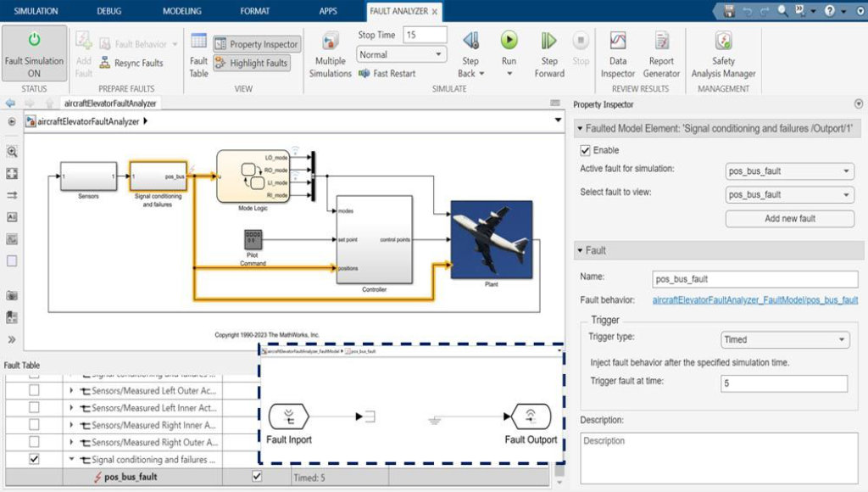868x492 pixels.
Task: Select the Signal conditioning and failures block
Action: click(x=158, y=176)
